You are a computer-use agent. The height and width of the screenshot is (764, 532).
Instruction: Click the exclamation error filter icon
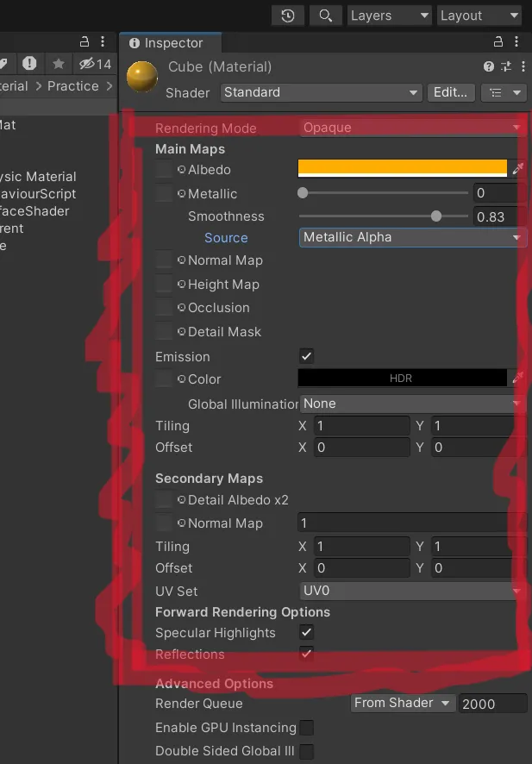click(29, 63)
